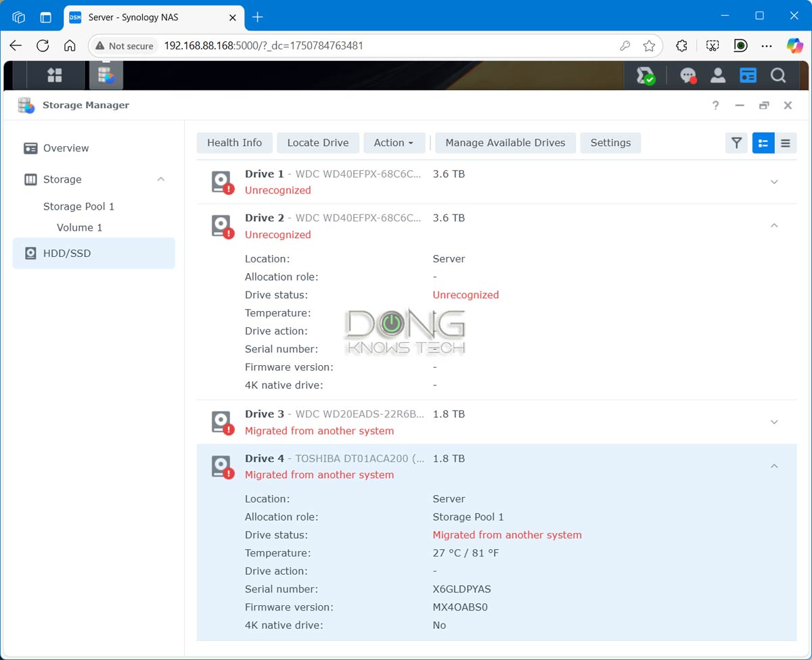Open the DSM widgets panel icon

tap(748, 76)
